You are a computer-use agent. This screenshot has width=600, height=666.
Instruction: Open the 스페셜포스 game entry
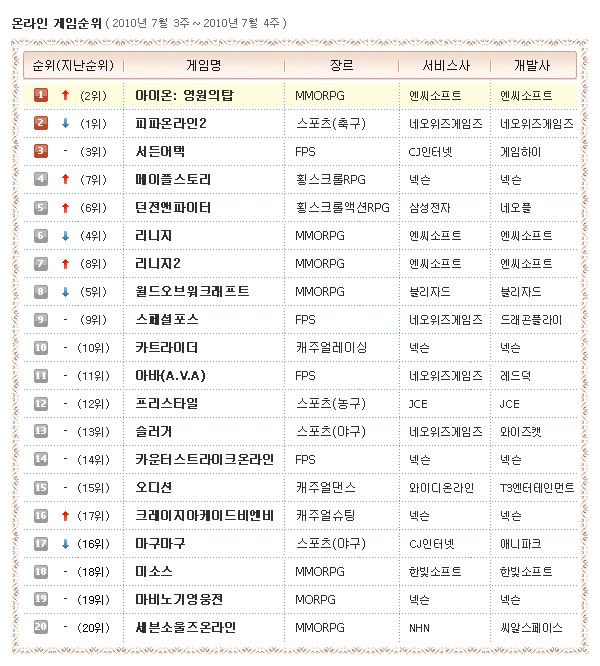[167, 319]
